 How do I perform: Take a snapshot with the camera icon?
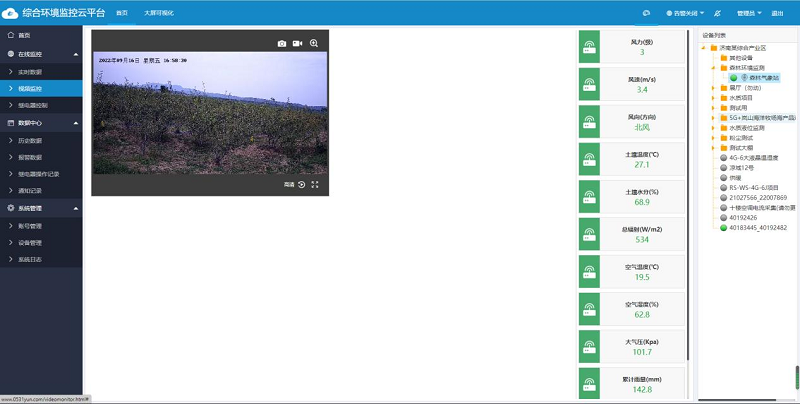[x=282, y=44]
